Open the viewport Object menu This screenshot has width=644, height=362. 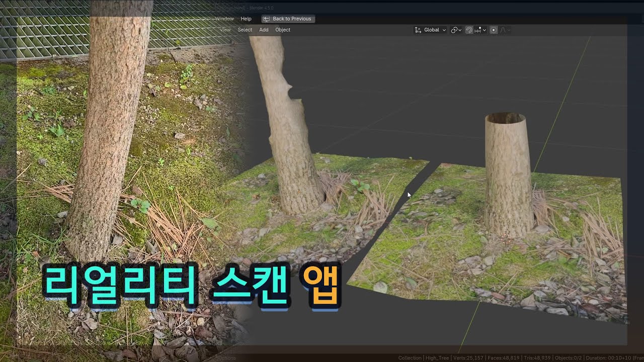(x=283, y=30)
